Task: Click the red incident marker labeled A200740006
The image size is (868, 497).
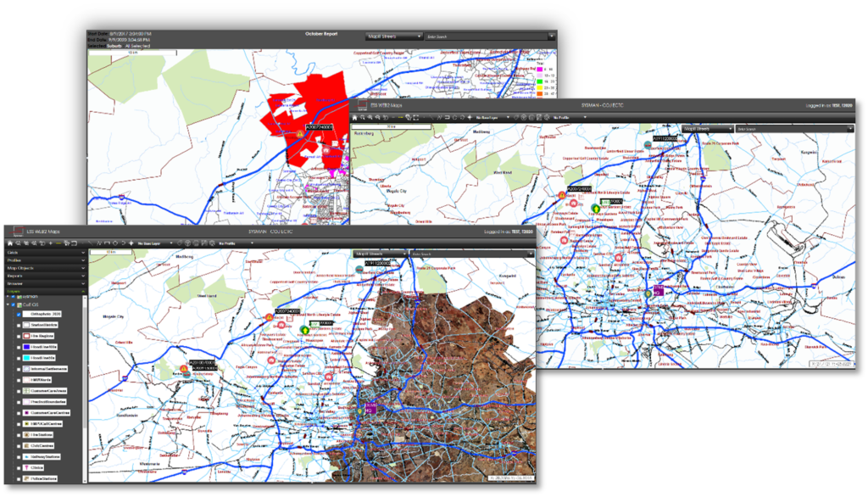Action: 270,319
